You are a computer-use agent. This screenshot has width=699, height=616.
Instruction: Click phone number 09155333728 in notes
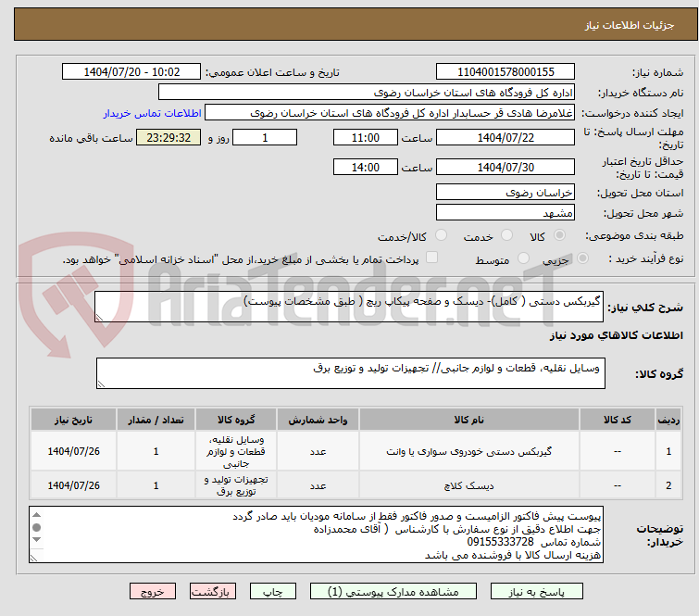coord(500,542)
